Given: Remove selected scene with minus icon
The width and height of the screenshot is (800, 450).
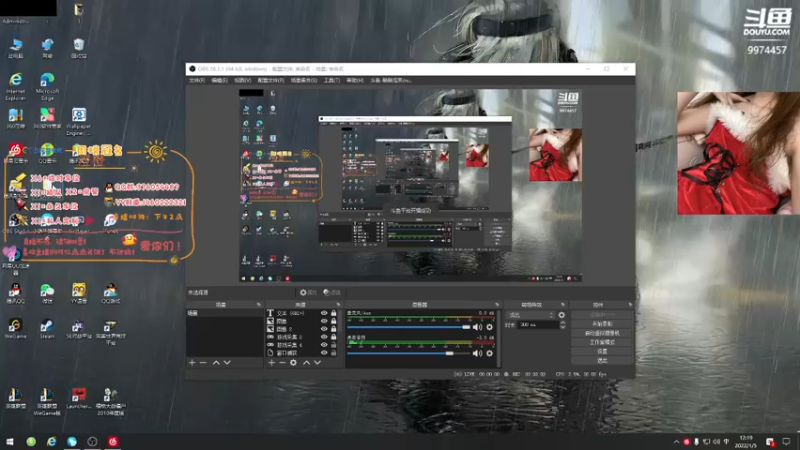Looking at the screenshot, I should (x=203, y=362).
